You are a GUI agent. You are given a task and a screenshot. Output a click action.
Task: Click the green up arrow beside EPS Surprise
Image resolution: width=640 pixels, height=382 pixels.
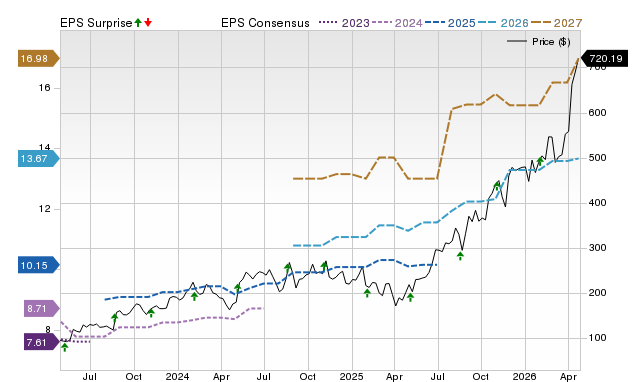coord(138,22)
